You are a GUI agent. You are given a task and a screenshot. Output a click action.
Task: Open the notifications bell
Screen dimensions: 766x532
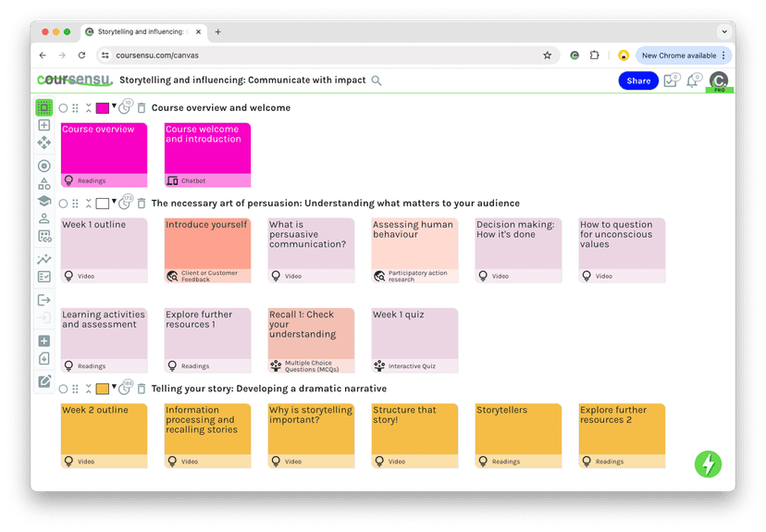click(694, 80)
